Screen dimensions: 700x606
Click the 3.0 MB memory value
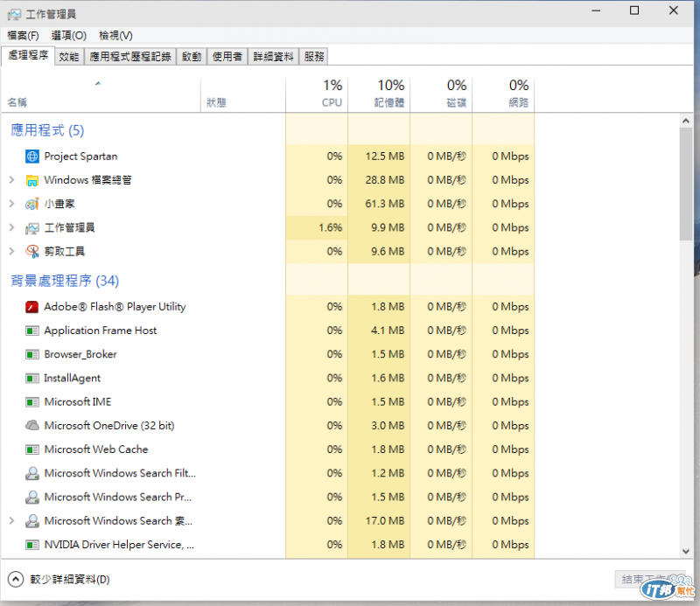388,426
